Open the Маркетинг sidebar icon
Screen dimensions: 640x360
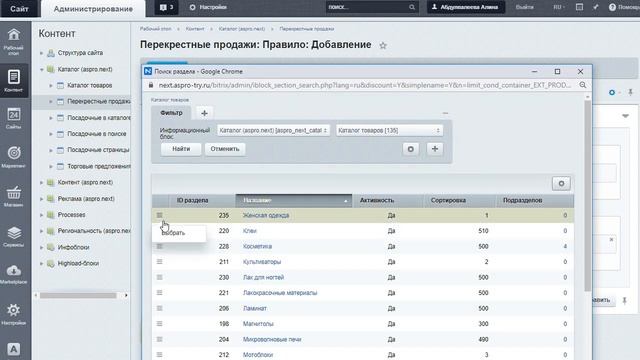(13, 157)
